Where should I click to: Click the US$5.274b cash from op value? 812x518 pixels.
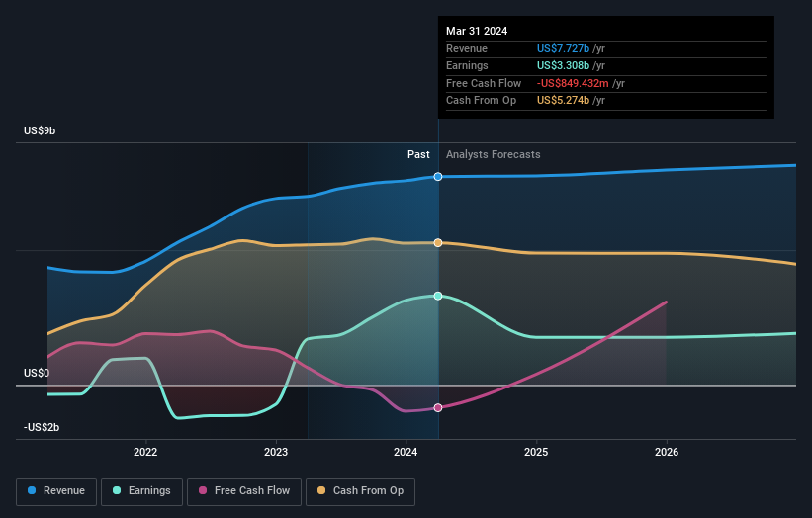pyautogui.click(x=563, y=101)
